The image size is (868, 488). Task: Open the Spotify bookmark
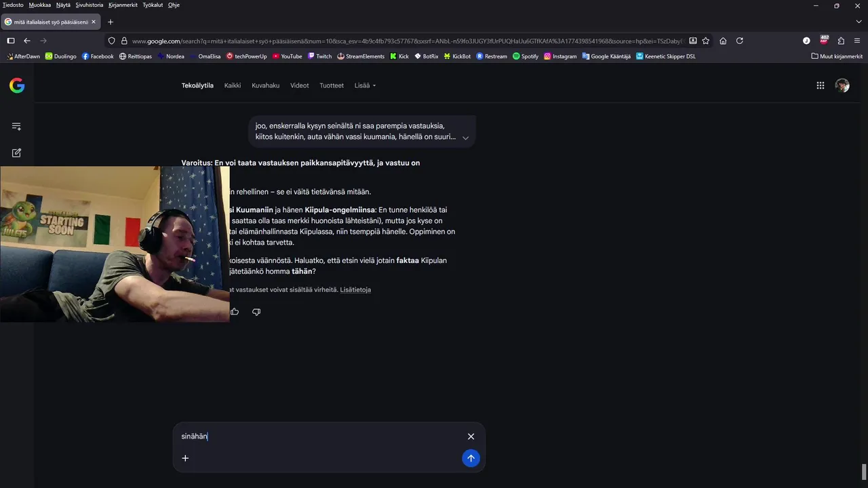(x=526, y=56)
